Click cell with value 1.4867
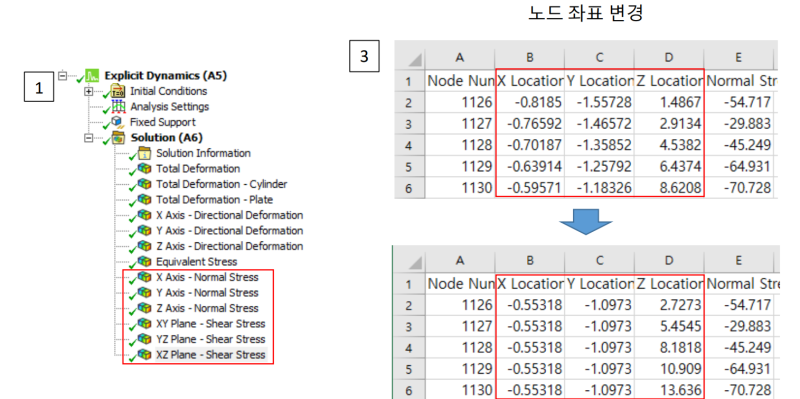The height and width of the screenshot is (399, 800). click(669, 103)
